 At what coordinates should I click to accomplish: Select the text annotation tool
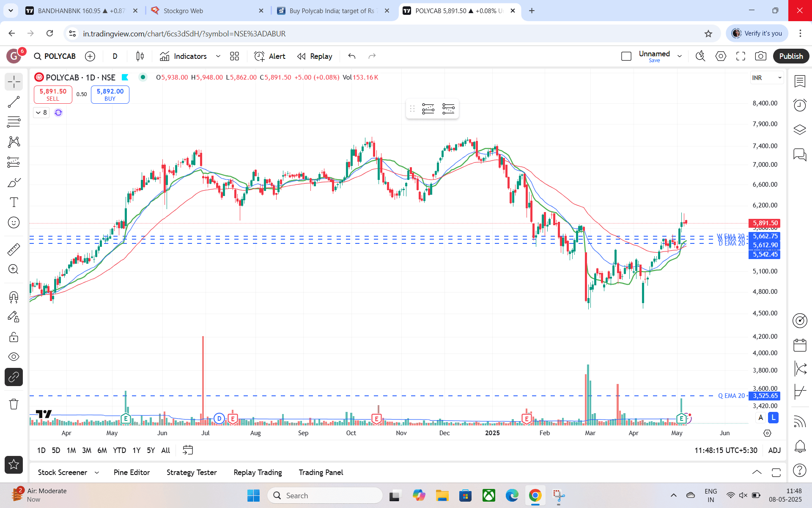coord(14,202)
